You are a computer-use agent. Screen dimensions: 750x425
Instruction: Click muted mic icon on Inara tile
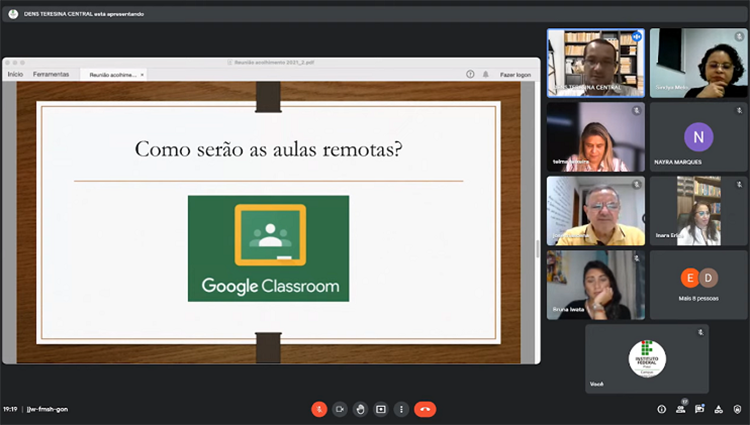click(x=739, y=185)
